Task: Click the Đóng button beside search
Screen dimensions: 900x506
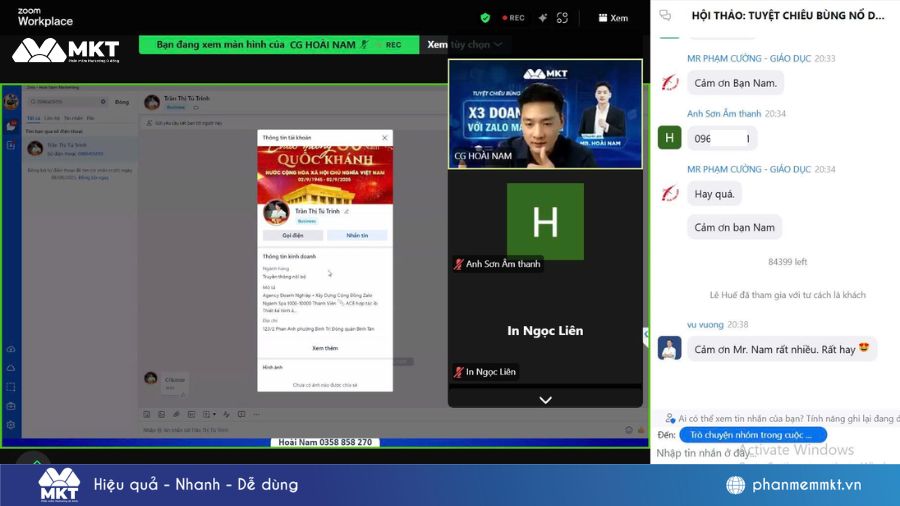Action: tap(122, 102)
